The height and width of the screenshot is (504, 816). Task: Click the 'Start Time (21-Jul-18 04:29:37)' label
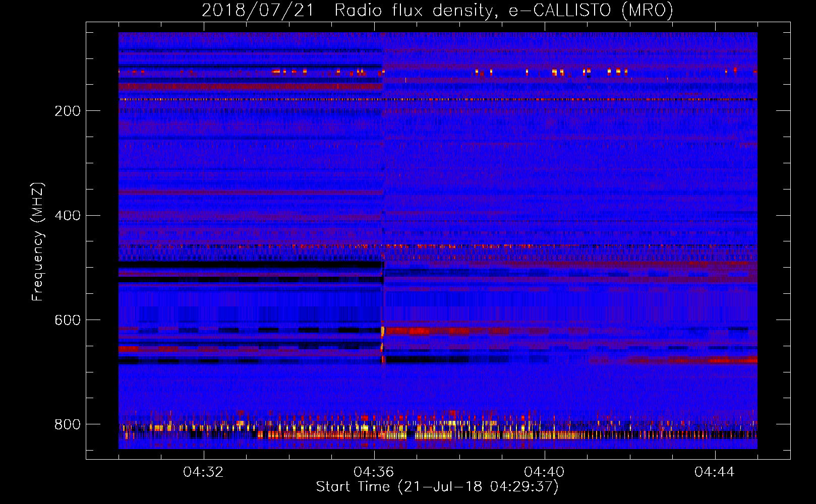437,487
